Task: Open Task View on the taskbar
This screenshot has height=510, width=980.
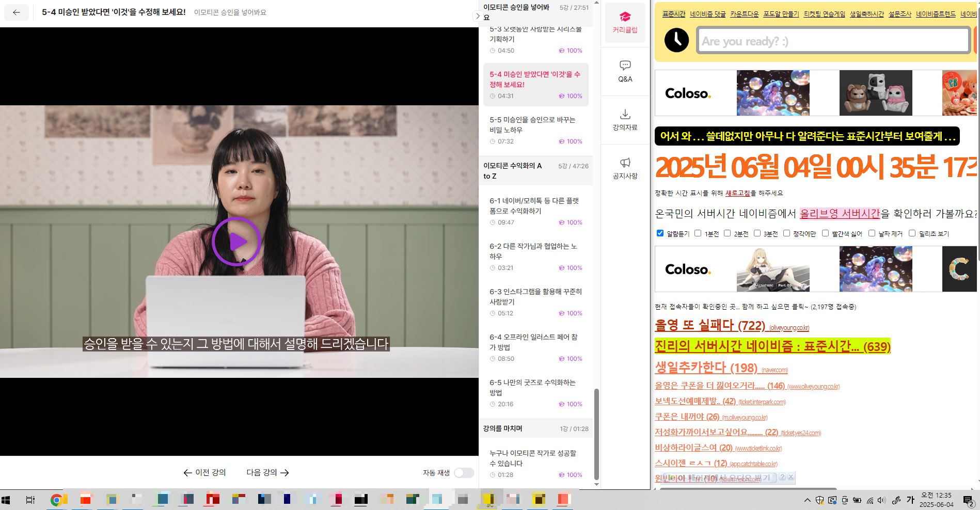Action: point(30,500)
